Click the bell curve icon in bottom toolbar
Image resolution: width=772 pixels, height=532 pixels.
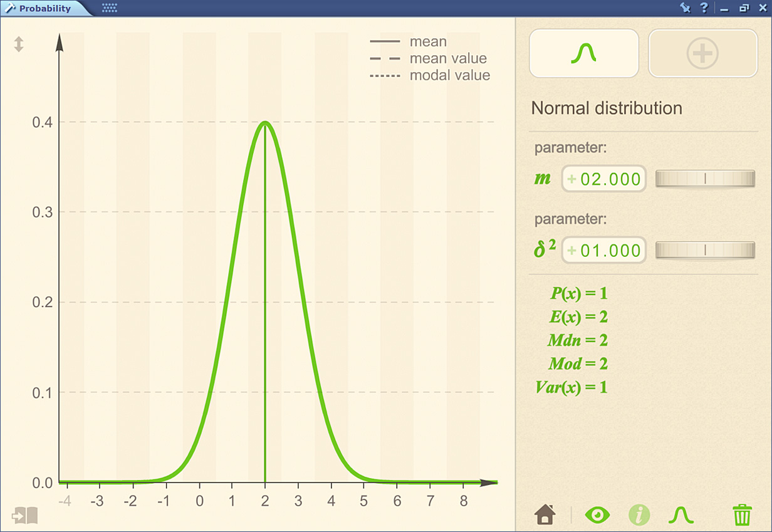click(x=681, y=515)
